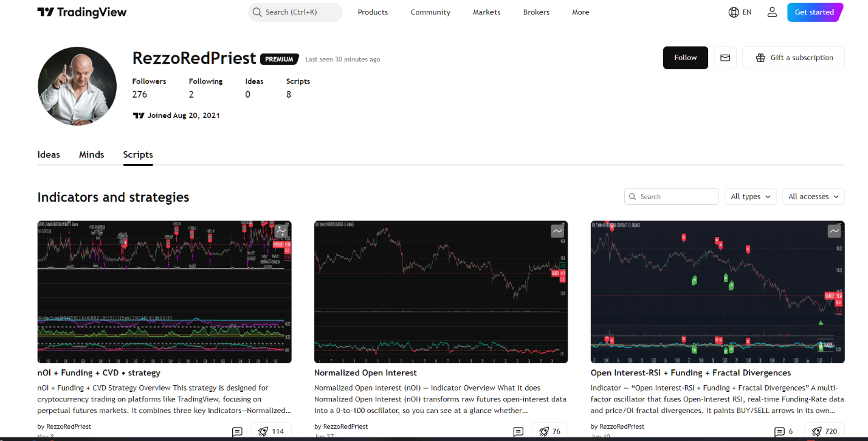This screenshot has width=868, height=441.
Task: Click the Get started button
Action: point(815,12)
